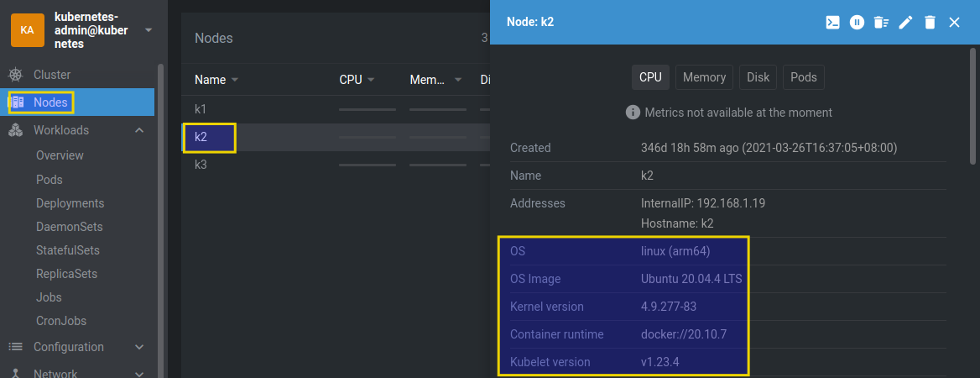Screen dimensions: 980x378
Task: Cordon node k2 with pause icon
Action: 857,23
